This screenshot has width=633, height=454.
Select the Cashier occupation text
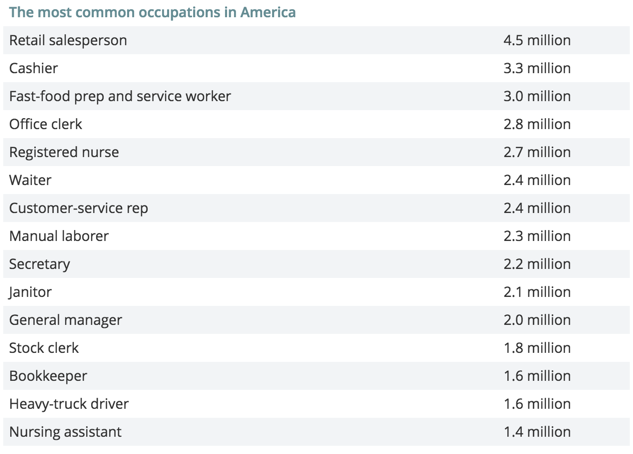point(34,68)
